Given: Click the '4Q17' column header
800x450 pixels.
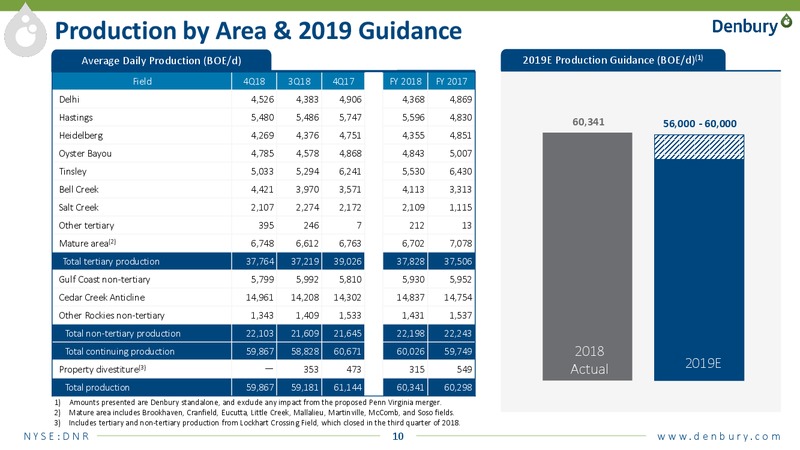Looking at the screenshot, I should (343, 81).
